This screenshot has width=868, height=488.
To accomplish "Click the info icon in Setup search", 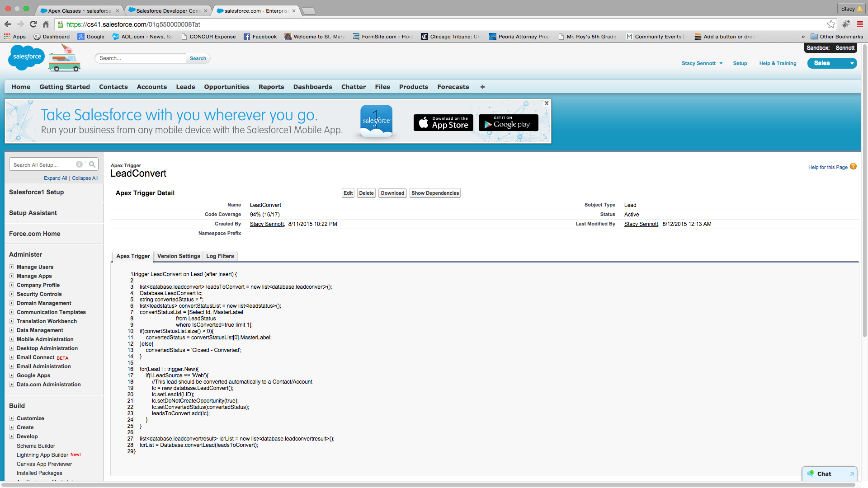I will (79, 164).
